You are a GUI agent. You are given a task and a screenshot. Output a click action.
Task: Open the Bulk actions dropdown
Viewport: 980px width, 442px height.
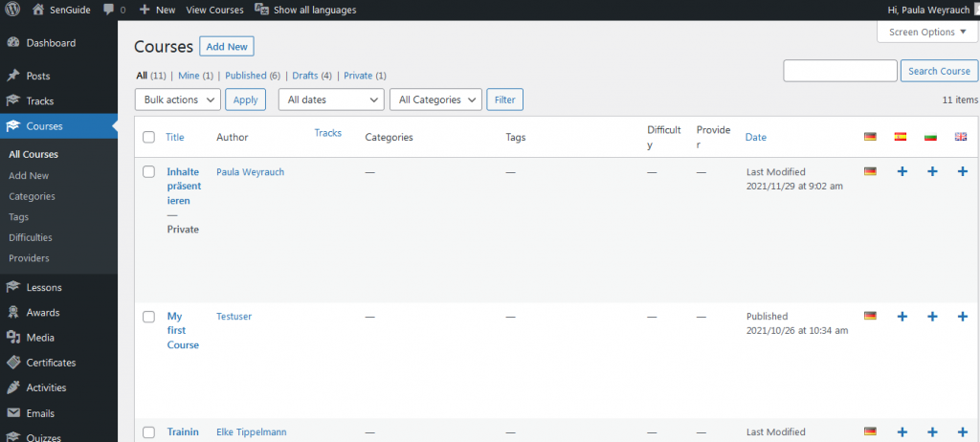178,99
